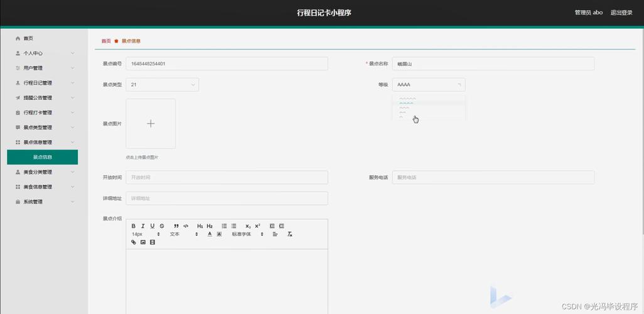
Task: Insert a hyperlink with the link icon
Action: 134,242
